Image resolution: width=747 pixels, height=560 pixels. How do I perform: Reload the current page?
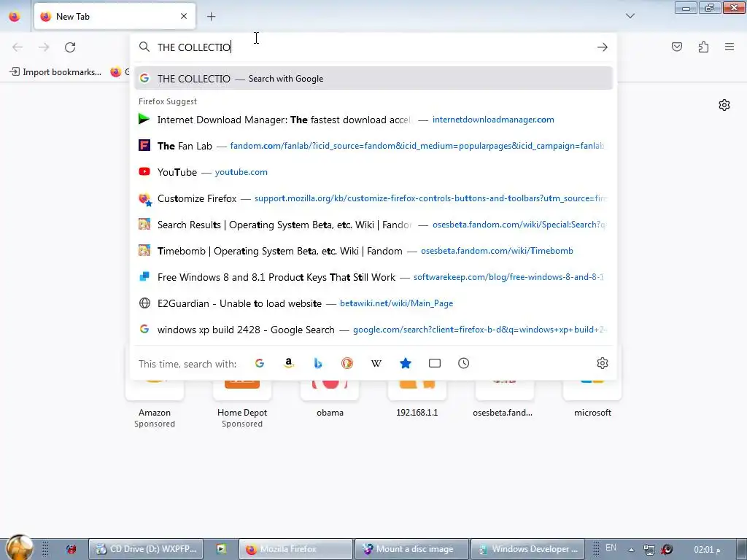pos(70,47)
